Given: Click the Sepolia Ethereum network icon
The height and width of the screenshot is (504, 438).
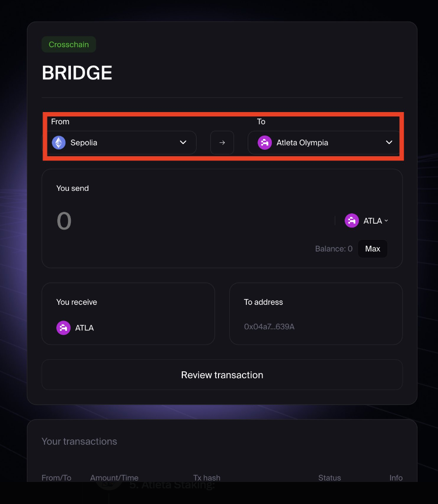Looking at the screenshot, I should pos(59,143).
